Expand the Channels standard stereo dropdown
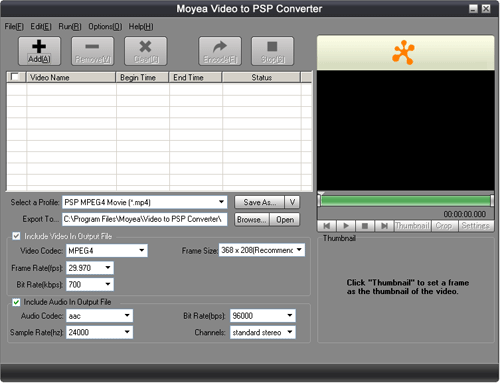 tap(290, 332)
